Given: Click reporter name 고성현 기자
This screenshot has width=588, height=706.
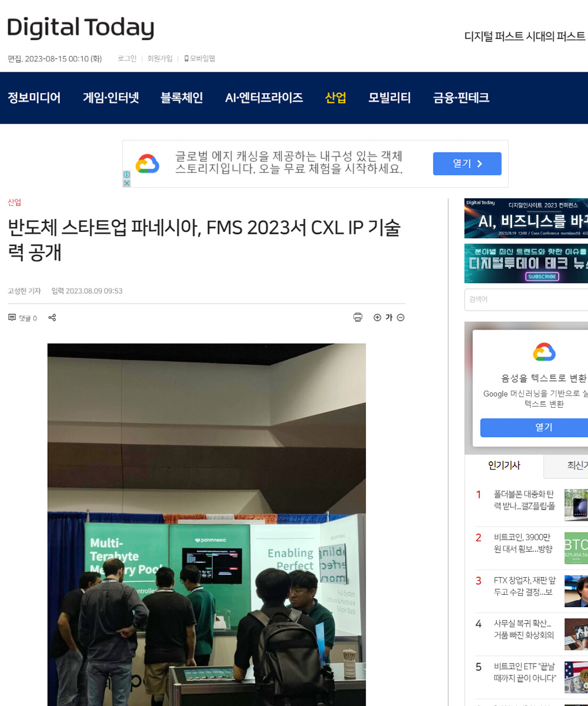Looking at the screenshot, I should (24, 291).
